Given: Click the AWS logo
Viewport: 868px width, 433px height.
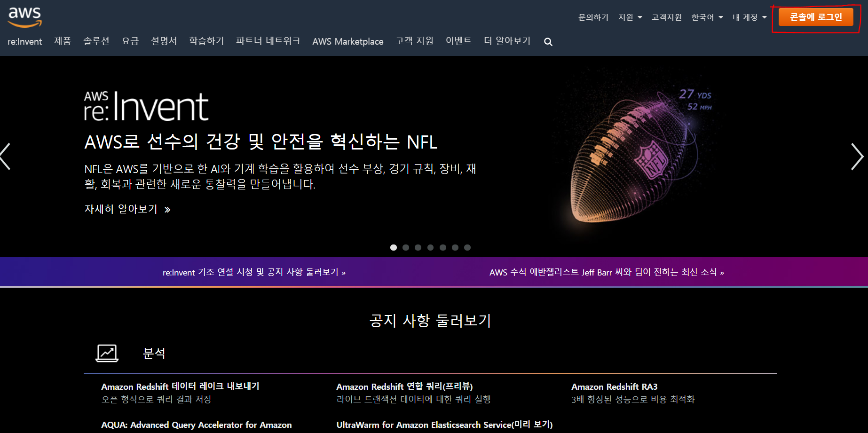Looking at the screenshot, I should coord(25,17).
